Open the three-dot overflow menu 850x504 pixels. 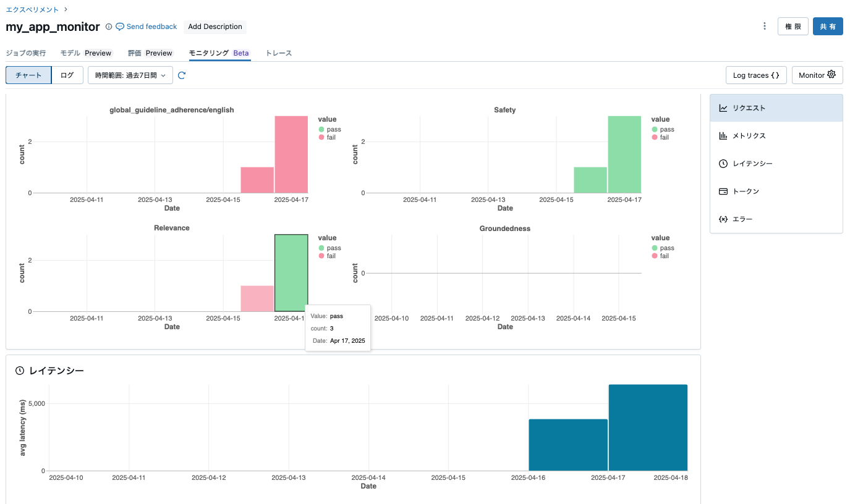pos(765,26)
